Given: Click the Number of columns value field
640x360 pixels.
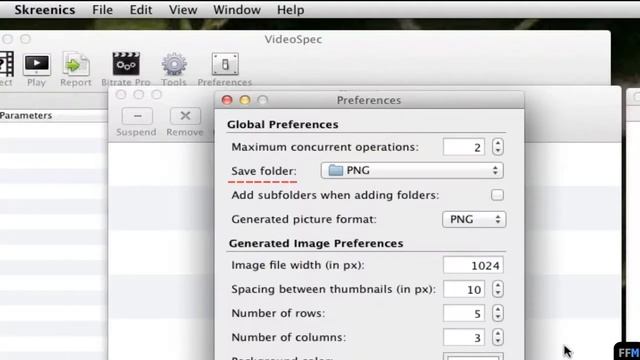Looking at the screenshot, I should (x=464, y=338).
